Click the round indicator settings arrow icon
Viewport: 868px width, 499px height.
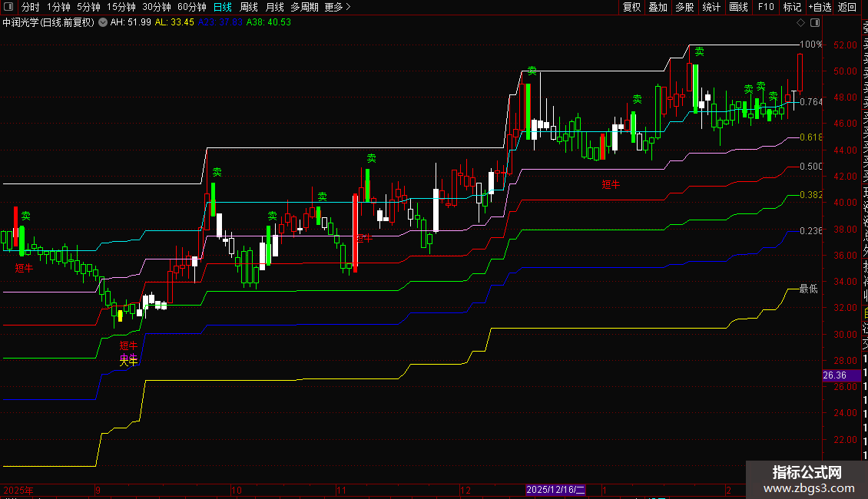click(x=103, y=22)
